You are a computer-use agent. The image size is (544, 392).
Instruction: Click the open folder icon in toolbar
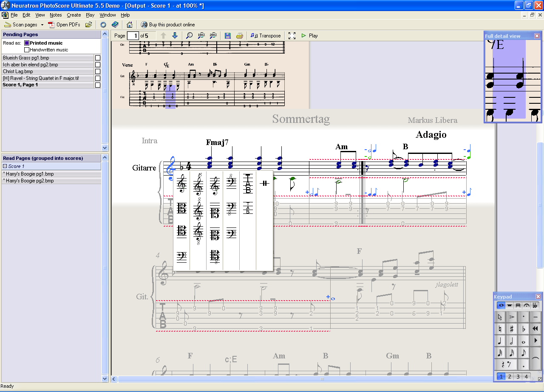88,25
